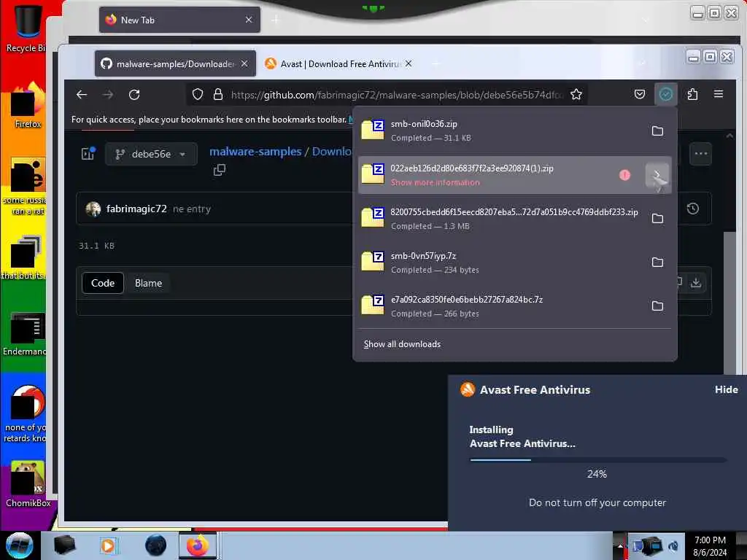
Task: Open the Pocket save icon
Action: coord(640,95)
